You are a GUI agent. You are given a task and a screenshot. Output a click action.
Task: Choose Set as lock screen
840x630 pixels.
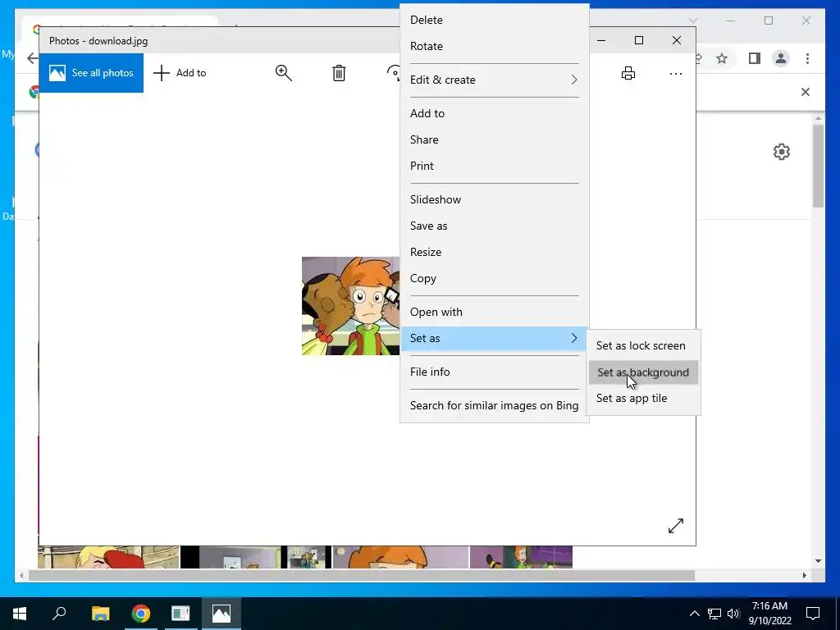point(643,345)
